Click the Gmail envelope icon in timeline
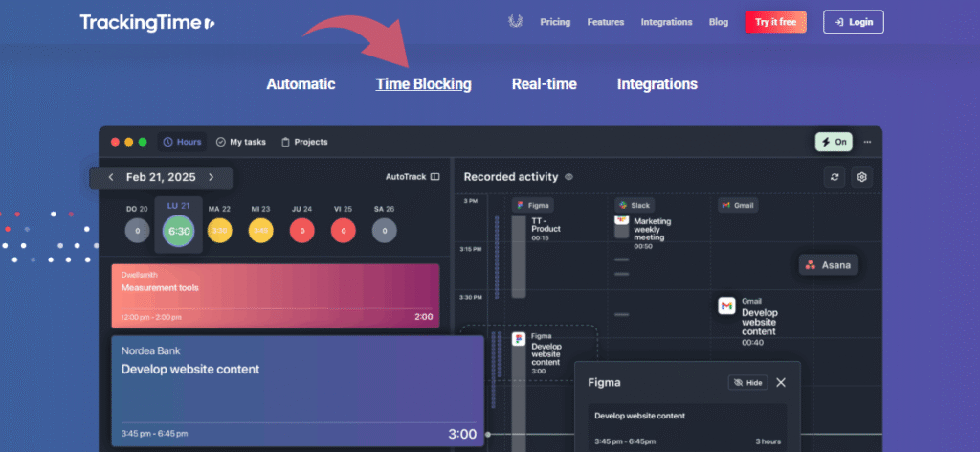Screen dimensions: 980x452 [x=727, y=305]
